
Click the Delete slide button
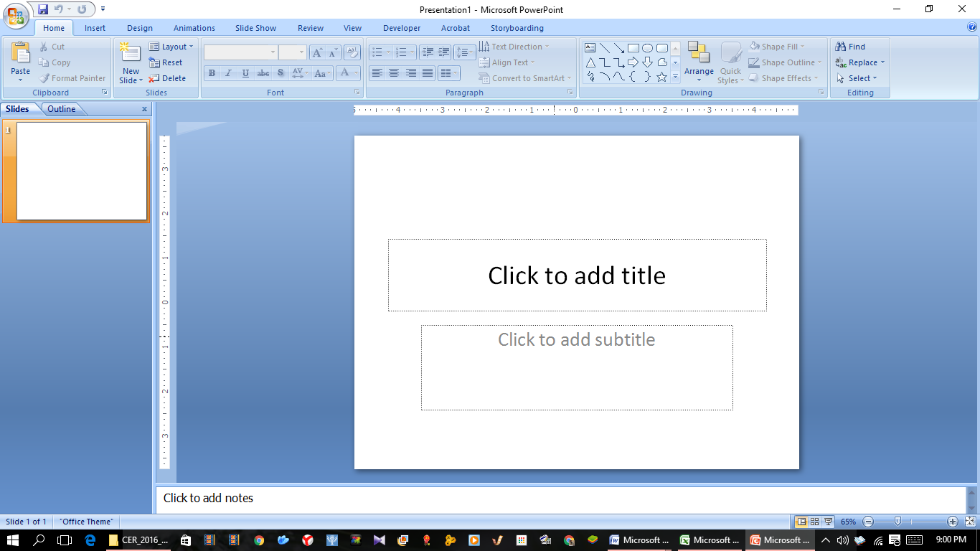tap(167, 78)
